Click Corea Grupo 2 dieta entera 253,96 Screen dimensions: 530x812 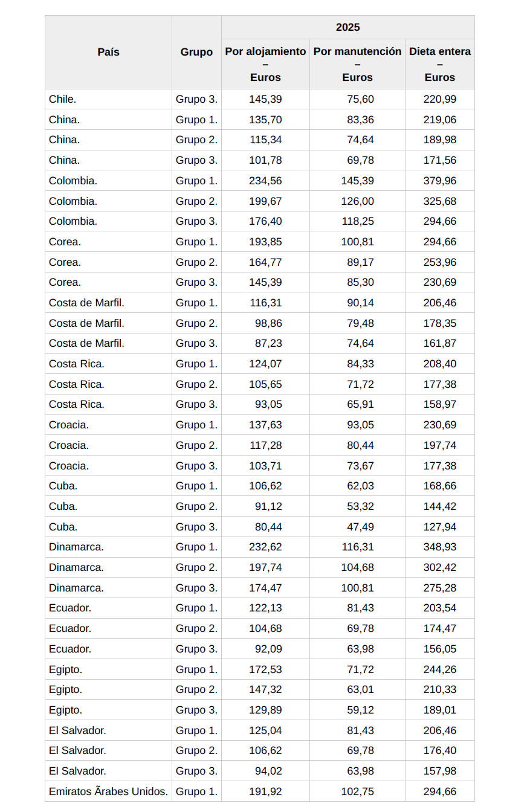coord(440,262)
